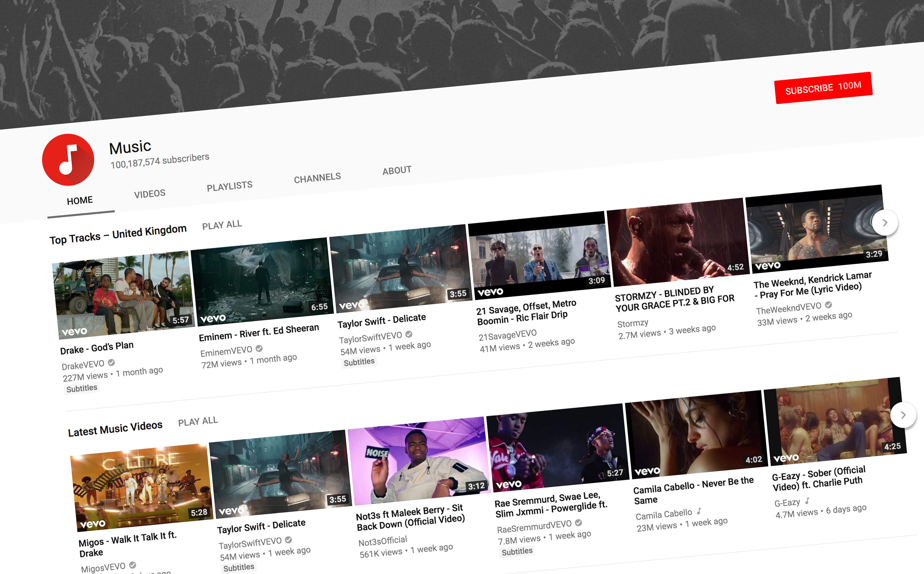
Task: Click the title STORMZY - BLINDED BY YOUR GRACE
Action: pos(675,299)
